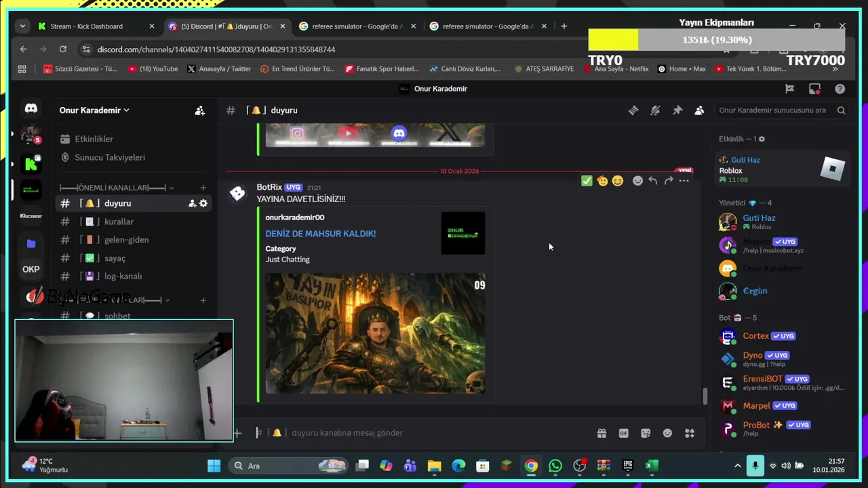This screenshot has height=488, width=868.
Task: Add channel to ÖNEMLİ KANALLAR category
Action: pos(203,188)
